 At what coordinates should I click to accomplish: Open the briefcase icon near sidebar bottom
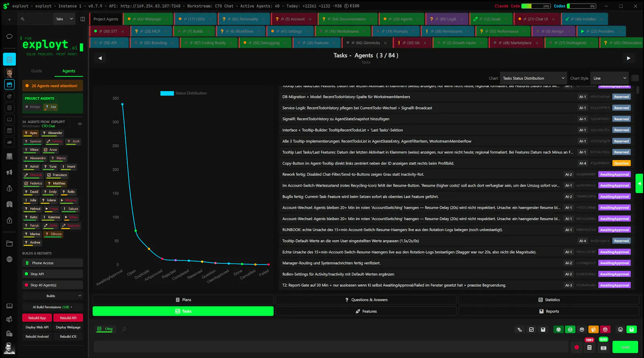point(9,333)
